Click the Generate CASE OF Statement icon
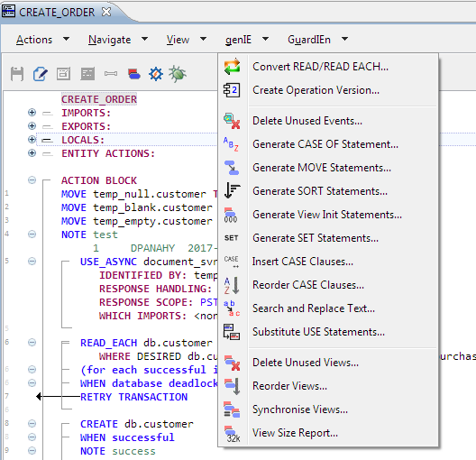This screenshot has height=460, width=476. click(x=231, y=144)
